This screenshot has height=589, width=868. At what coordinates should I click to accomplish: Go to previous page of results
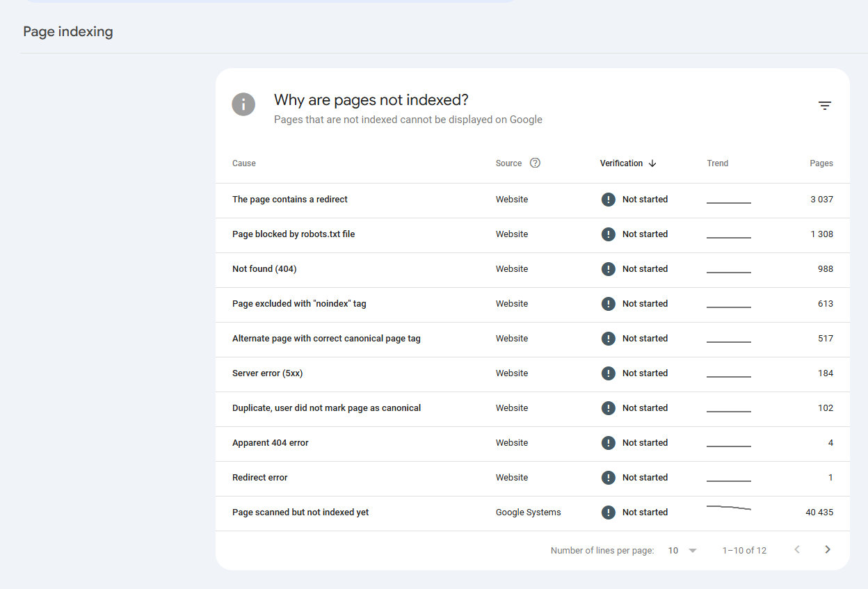797,550
